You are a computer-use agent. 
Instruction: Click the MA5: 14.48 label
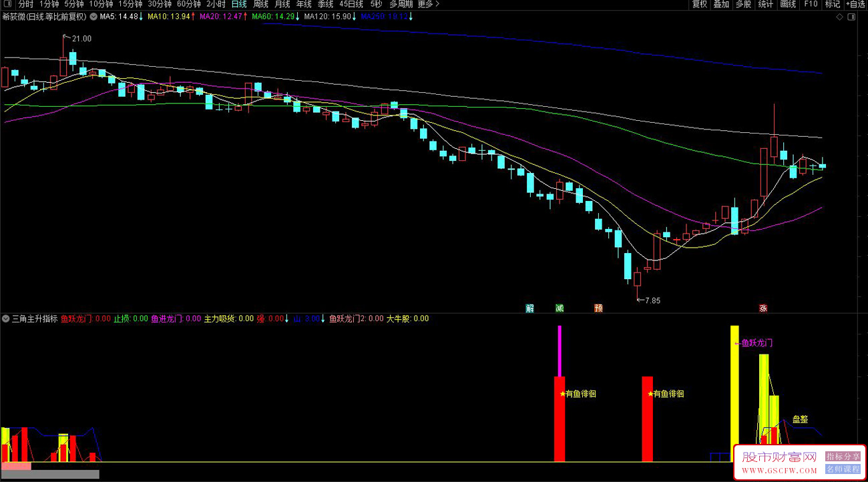pyautogui.click(x=119, y=17)
